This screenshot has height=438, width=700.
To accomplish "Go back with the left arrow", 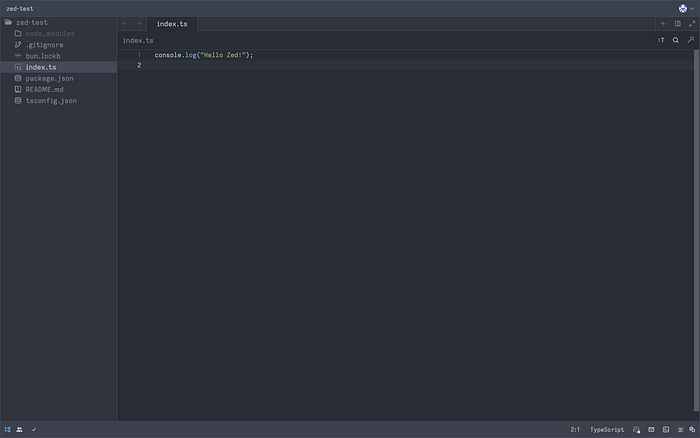I will point(125,24).
